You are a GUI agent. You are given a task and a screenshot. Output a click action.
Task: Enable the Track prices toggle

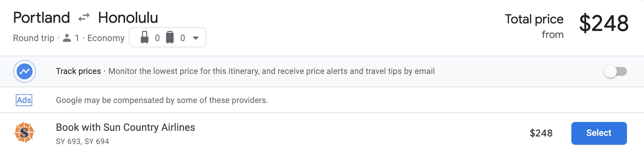point(615,71)
